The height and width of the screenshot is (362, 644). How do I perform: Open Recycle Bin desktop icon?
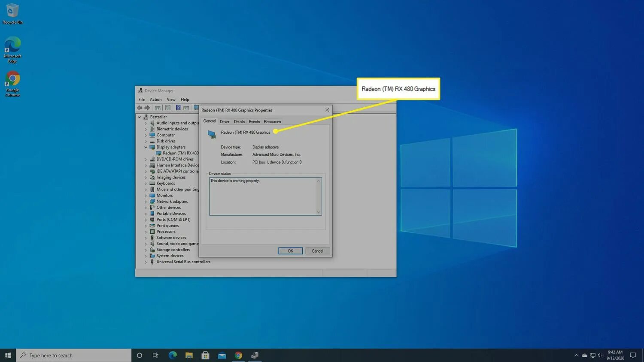click(12, 14)
